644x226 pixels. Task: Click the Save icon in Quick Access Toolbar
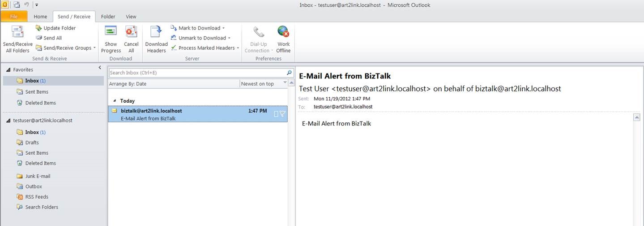[17, 4]
